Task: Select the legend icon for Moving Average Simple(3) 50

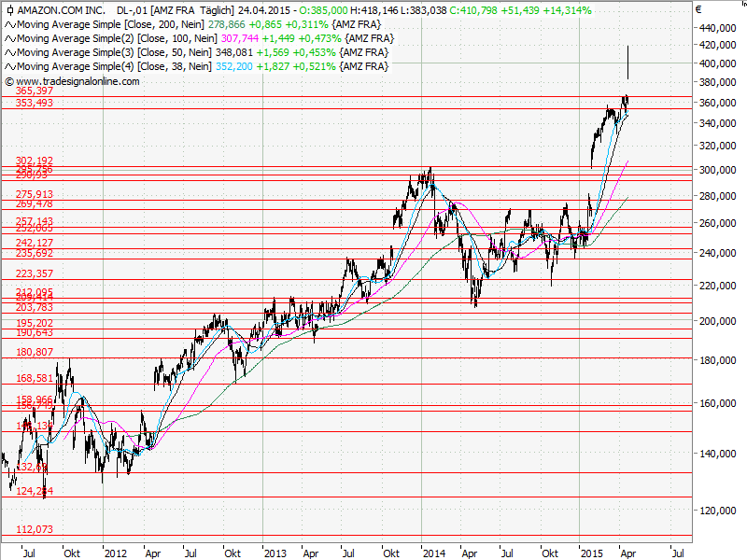Action: coord(10,52)
